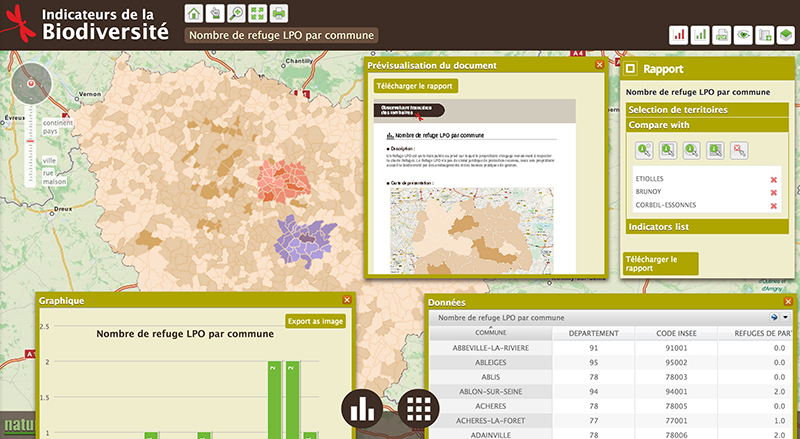This screenshot has width=800, height=439.
Task: Open the green bar chart indicator icon
Action: click(x=700, y=35)
